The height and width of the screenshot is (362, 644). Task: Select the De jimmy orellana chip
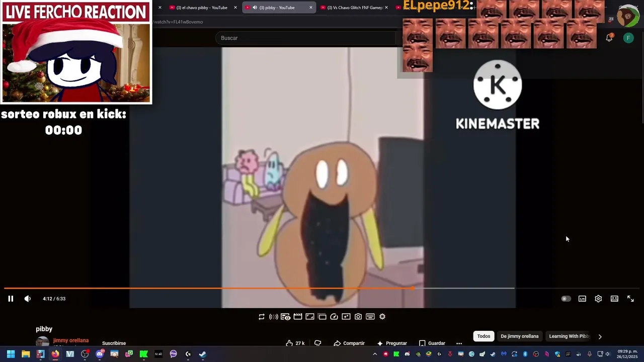click(519, 336)
